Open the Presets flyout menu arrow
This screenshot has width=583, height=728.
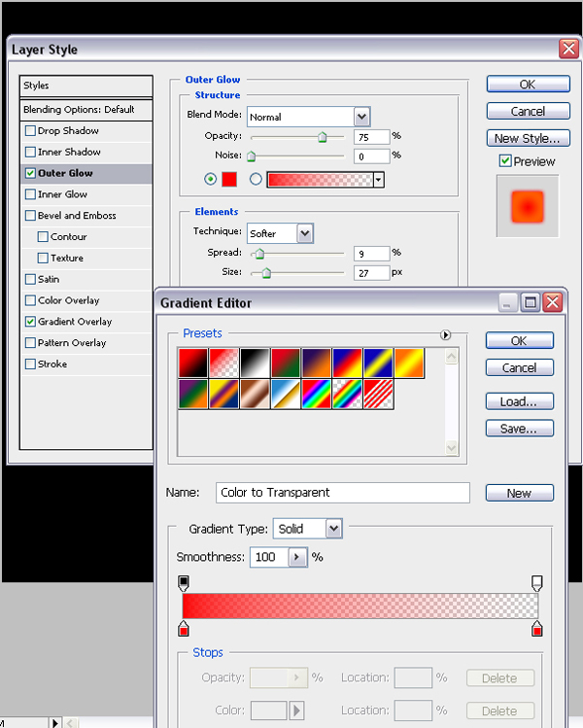446,334
